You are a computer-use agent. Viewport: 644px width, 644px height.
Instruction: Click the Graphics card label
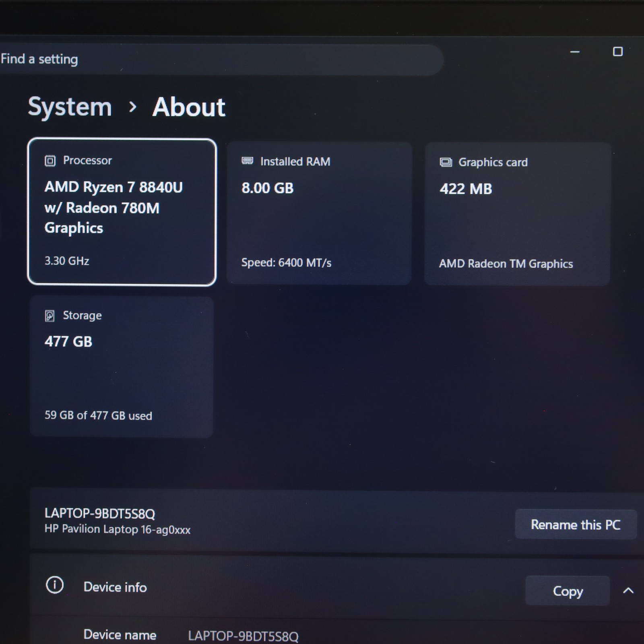tap(493, 162)
